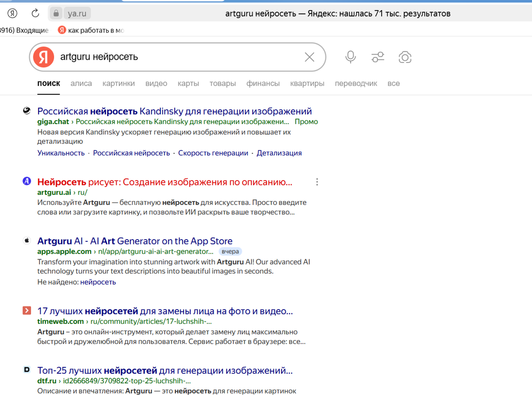Image resolution: width=532 pixels, height=395 pixels.
Task: Switch to the карты tab
Action: coord(188,83)
